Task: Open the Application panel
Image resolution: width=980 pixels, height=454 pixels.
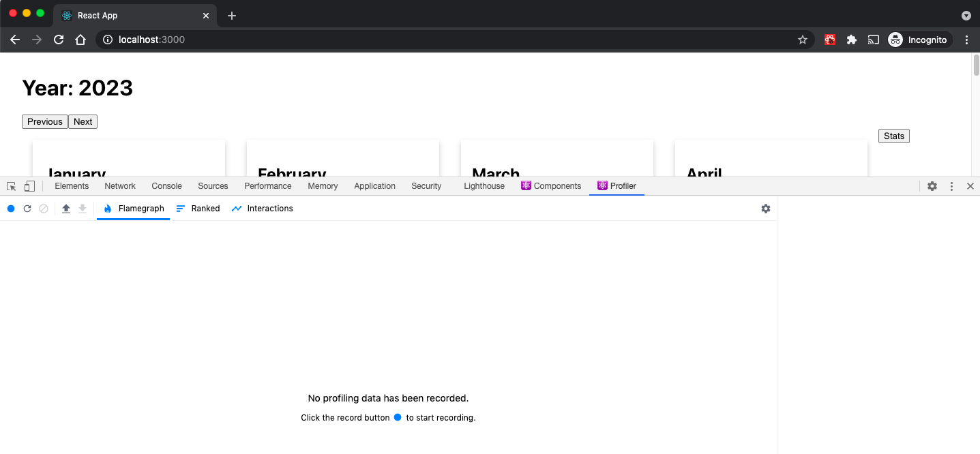Action: pos(374,186)
